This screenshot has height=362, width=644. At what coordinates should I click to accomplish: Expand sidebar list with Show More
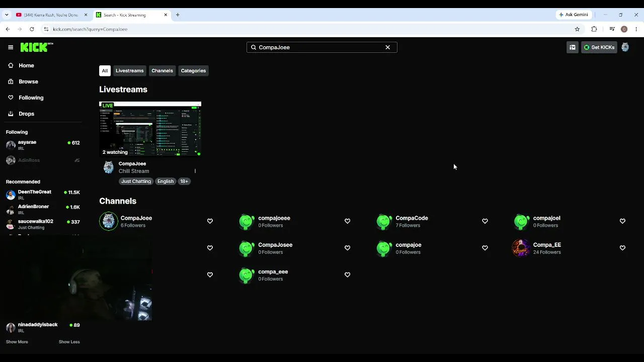pos(17,342)
